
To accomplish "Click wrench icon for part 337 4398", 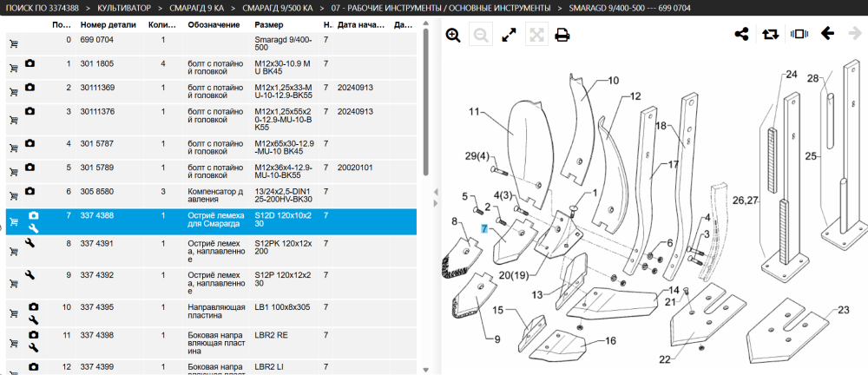I will (34, 347).
